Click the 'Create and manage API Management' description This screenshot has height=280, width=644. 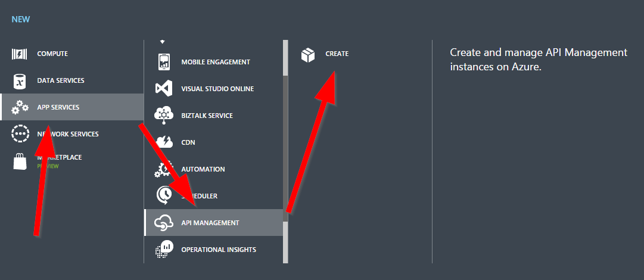[539, 60]
